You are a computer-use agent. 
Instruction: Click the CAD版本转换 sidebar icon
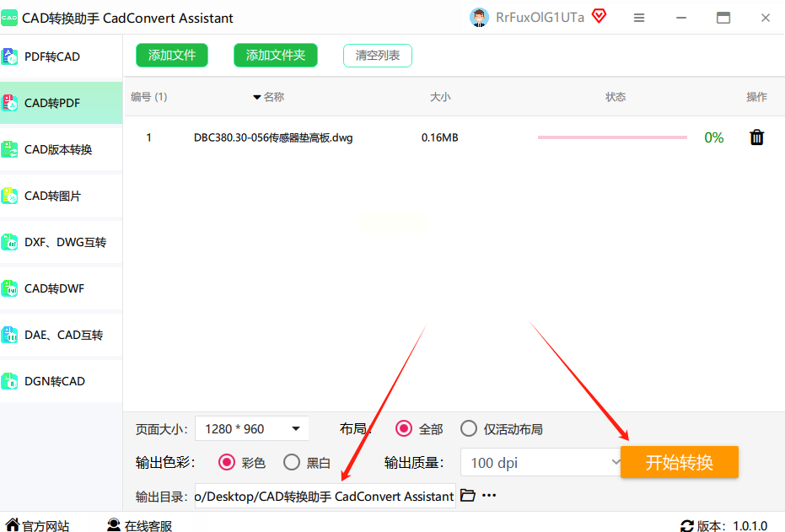pos(9,149)
